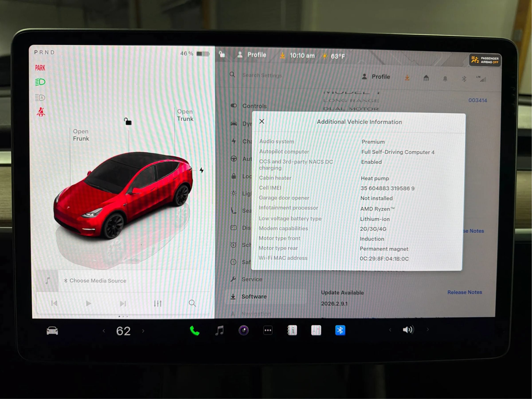
Task: Tap the play button in media player
Action: point(88,303)
